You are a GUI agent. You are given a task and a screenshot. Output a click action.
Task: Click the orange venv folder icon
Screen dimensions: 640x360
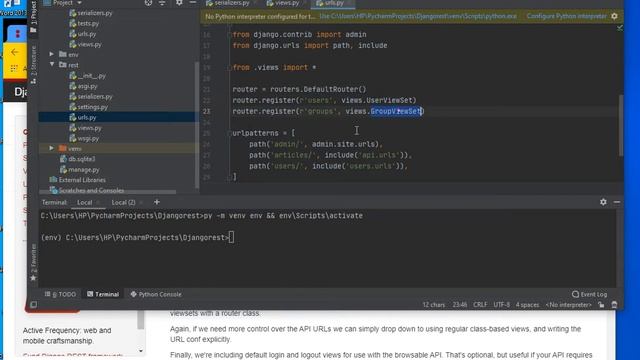(63, 148)
